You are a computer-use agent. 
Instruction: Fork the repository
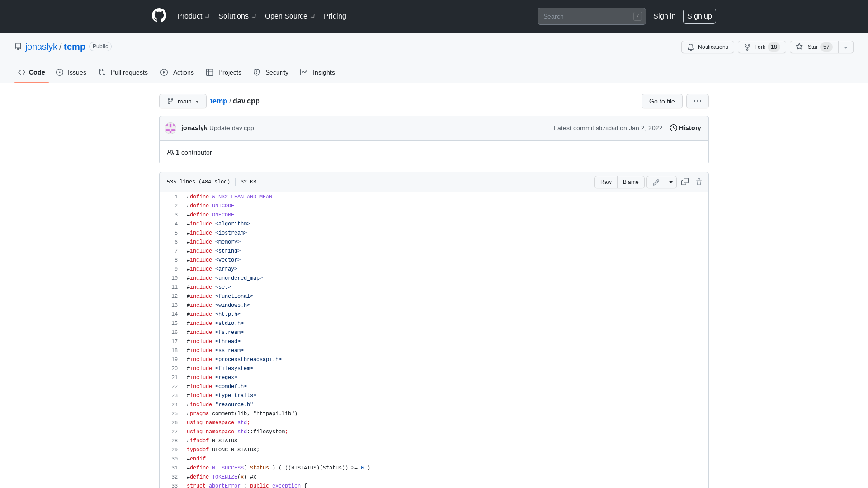pyautogui.click(x=762, y=47)
